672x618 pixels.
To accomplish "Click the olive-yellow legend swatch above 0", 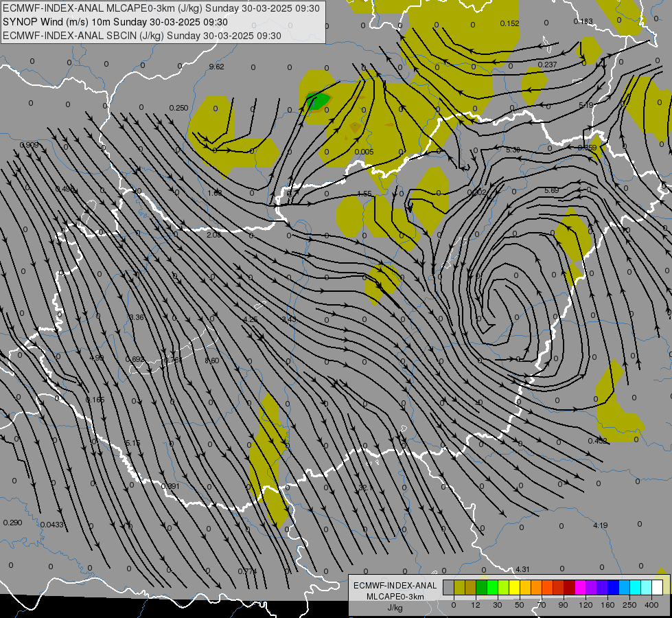I will [459, 587].
